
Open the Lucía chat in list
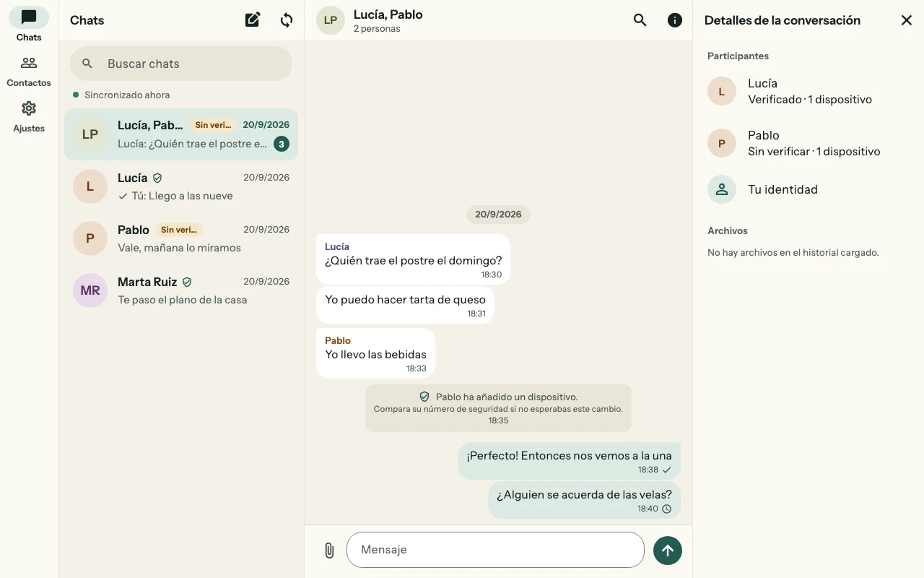(x=181, y=186)
